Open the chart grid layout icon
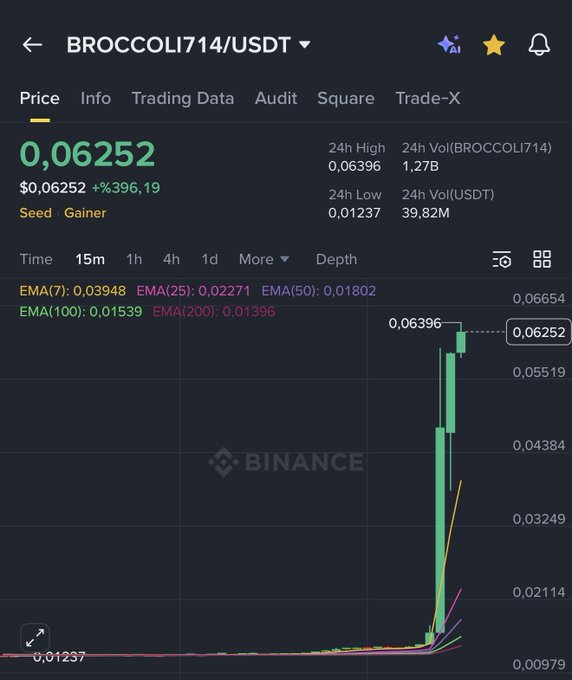The width and height of the screenshot is (572, 680). pyautogui.click(x=542, y=259)
